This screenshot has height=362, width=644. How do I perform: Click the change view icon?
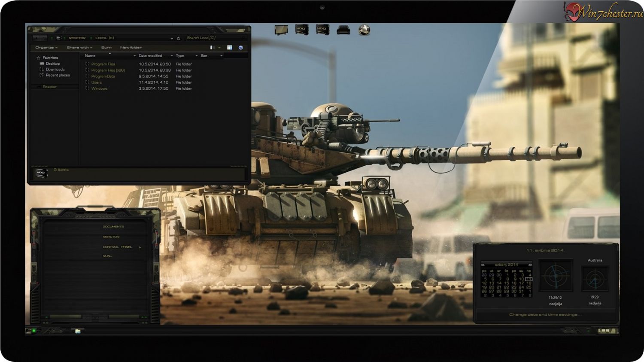click(213, 48)
